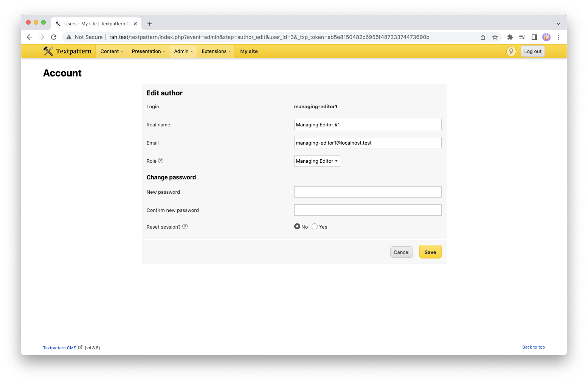588x383 pixels.
Task: Click the Cancel button
Action: pos(401,252)
